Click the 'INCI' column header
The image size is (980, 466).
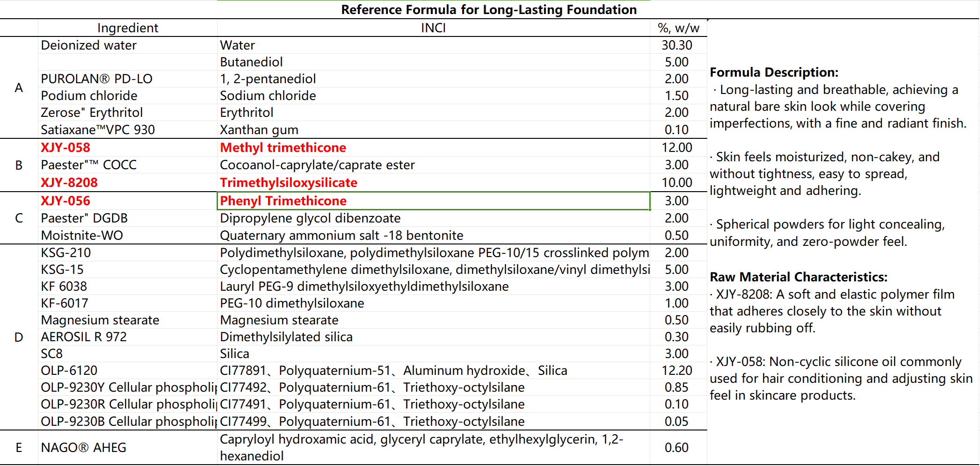click(x=433, y=28)
